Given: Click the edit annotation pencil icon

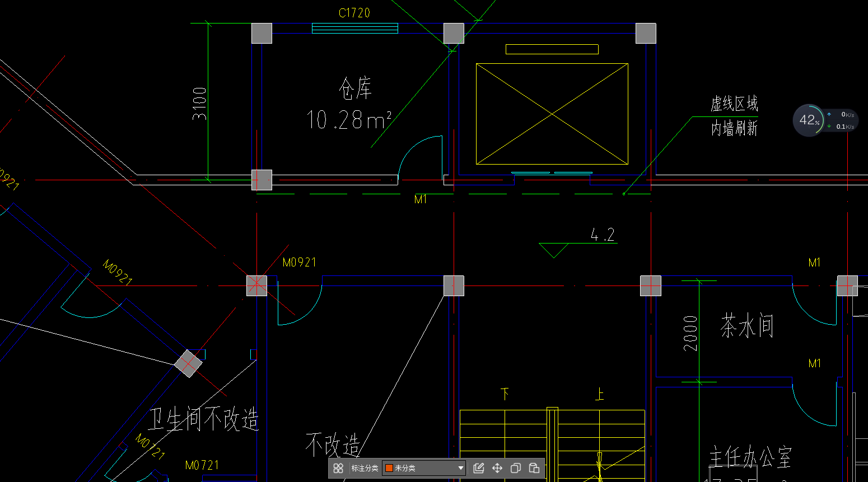Looking at the screenshot, I should click(x=479, y=468).
